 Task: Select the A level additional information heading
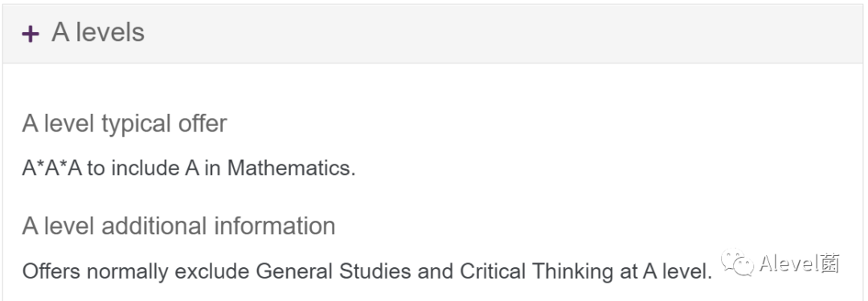[178, 226]
